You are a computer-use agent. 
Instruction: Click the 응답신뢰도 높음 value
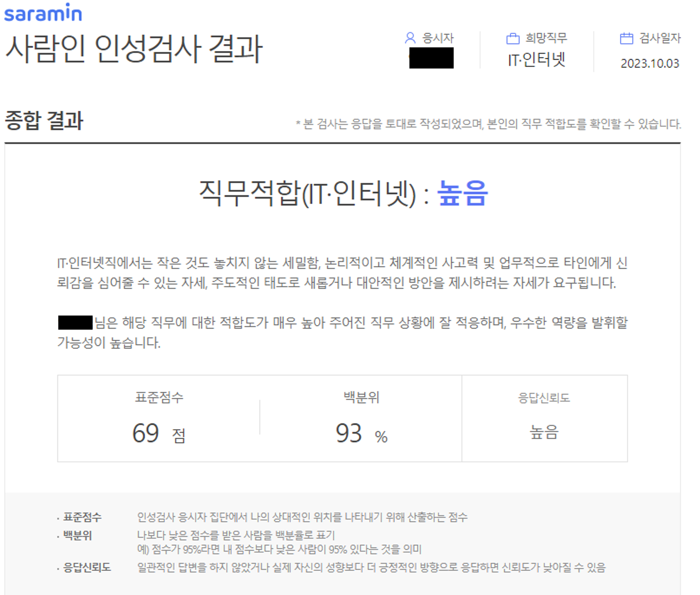[544, 432]
